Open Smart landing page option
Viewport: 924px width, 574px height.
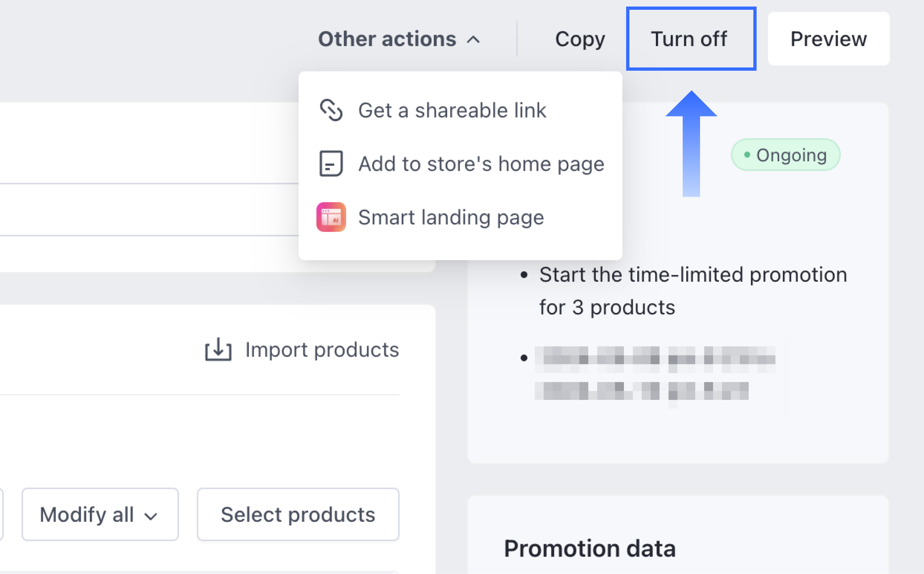coord(451,218)
